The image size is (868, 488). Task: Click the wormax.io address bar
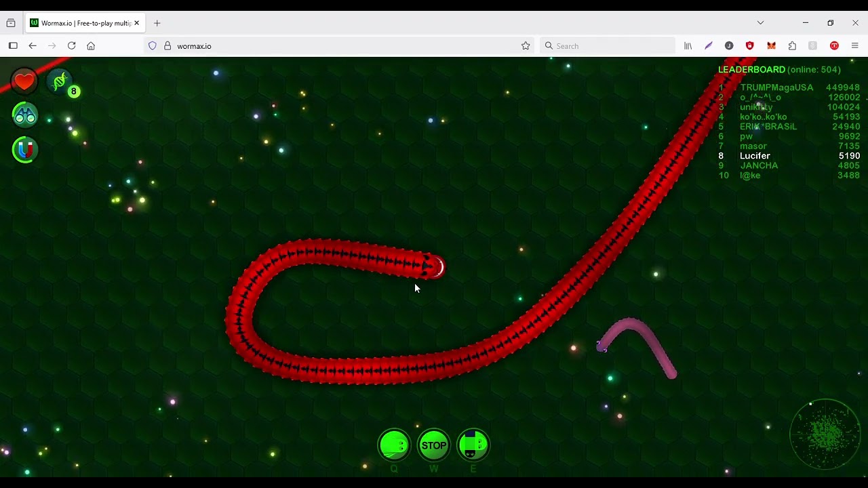tap(339, 46)
